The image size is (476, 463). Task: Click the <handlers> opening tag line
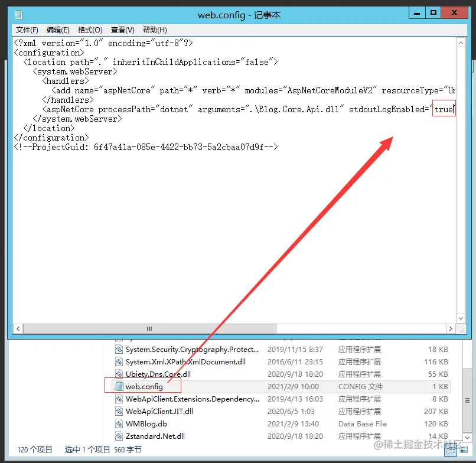(x=66, y=81)
